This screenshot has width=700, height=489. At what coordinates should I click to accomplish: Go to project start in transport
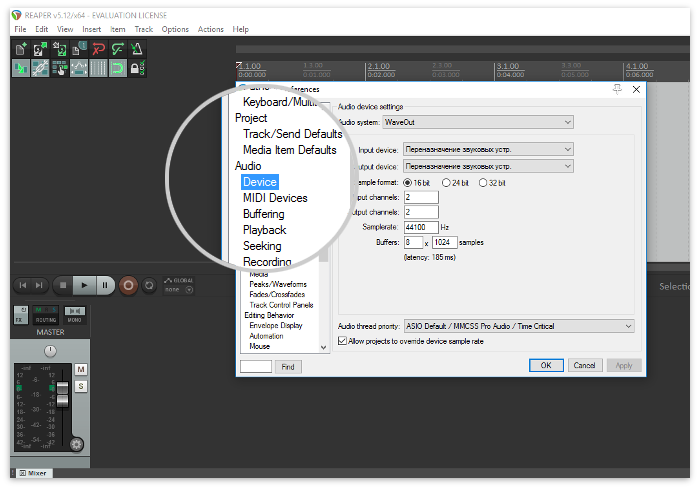pos(23,285)
